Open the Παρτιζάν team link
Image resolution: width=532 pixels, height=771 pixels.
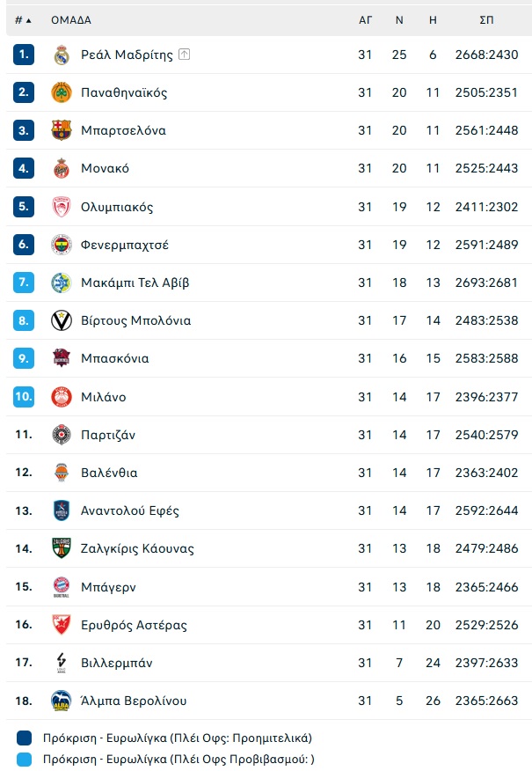[108, 435]
